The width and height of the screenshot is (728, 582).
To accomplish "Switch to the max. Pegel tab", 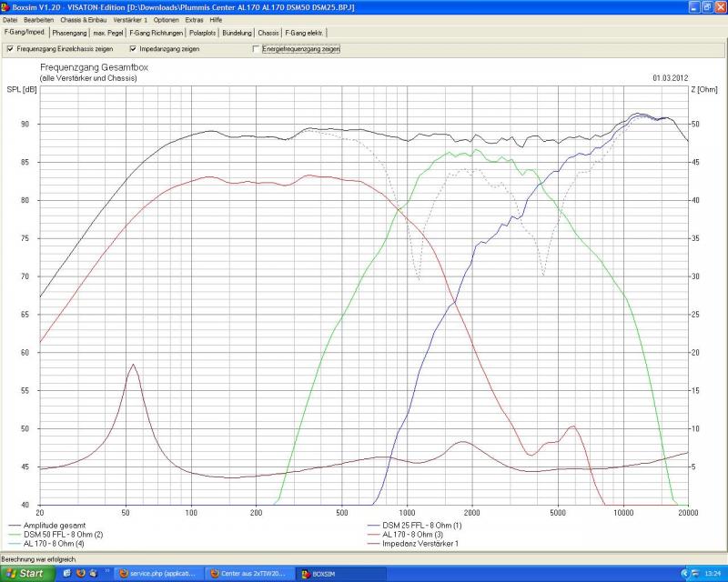I will click(108, 33).
